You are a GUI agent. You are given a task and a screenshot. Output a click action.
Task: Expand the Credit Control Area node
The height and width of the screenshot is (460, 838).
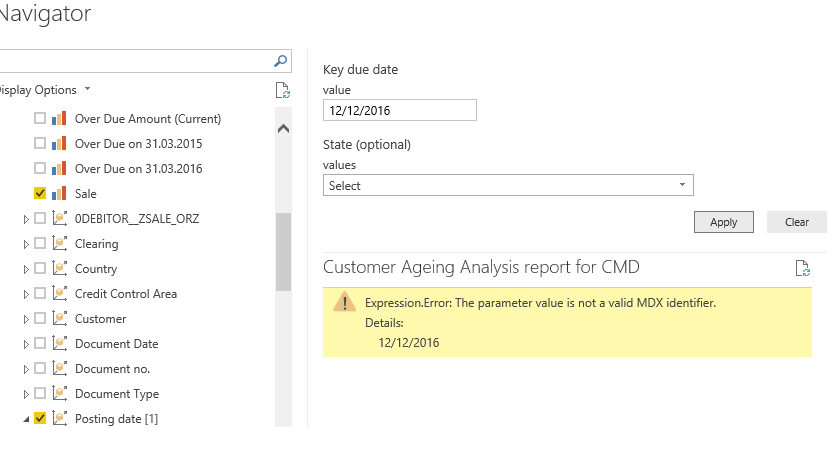coord(26,294)
